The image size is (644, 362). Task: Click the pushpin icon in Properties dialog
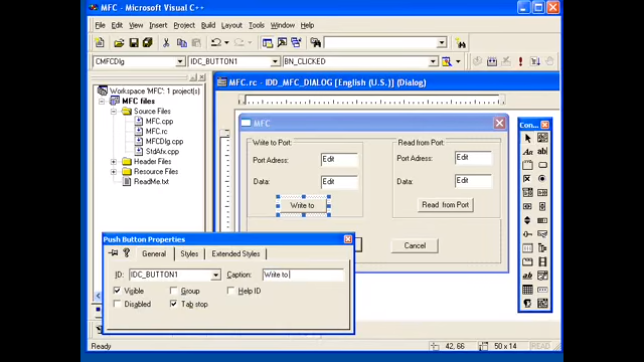(113, 253)
